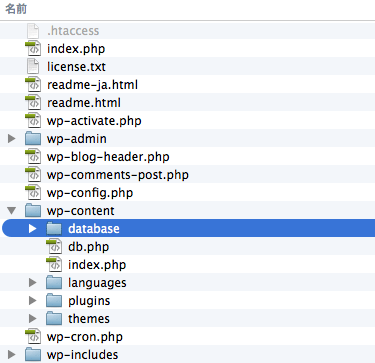Select the license.txt file name
This screenshot has width=375, height=363.
[76, 67]
